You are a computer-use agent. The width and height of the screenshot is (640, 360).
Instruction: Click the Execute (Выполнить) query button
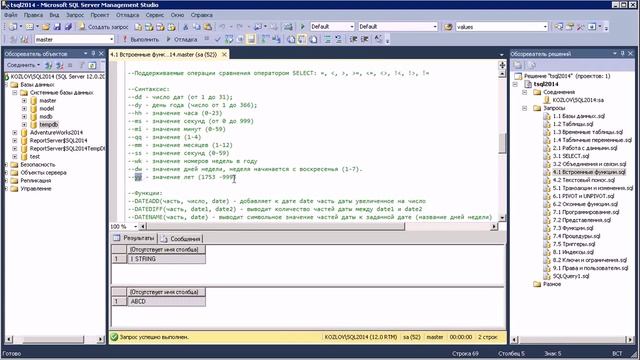[x=141, y=39]
